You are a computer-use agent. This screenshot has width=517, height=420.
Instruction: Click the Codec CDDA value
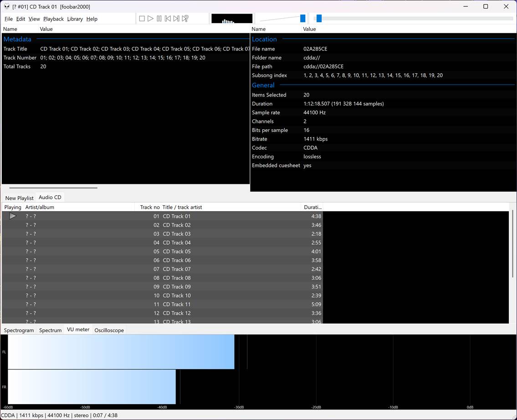tap(311, 148)
